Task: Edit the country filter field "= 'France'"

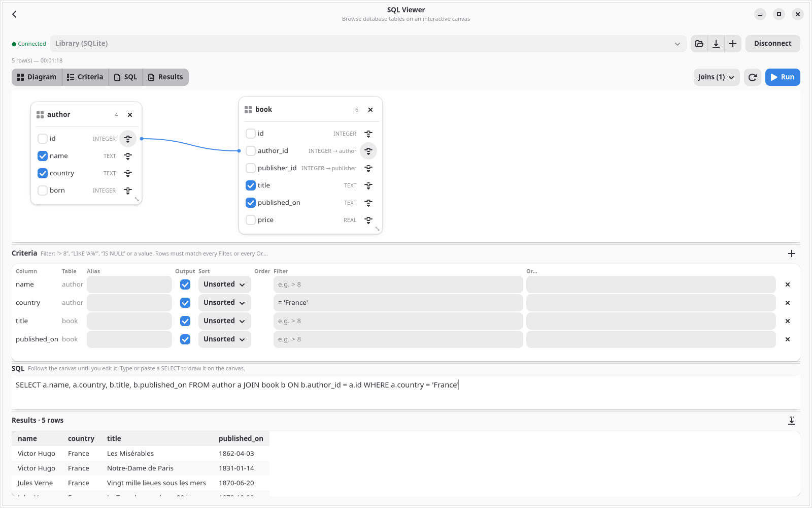Action: click(398, 303)
